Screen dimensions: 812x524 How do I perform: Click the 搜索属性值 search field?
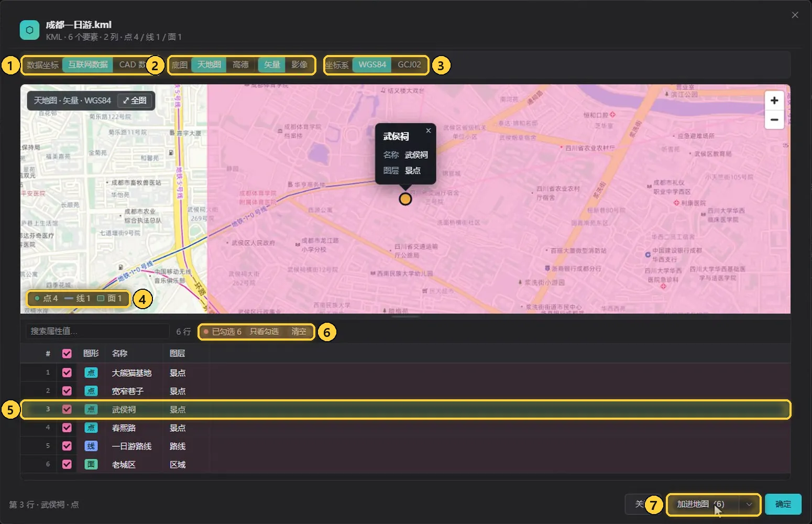coord(97,331)
